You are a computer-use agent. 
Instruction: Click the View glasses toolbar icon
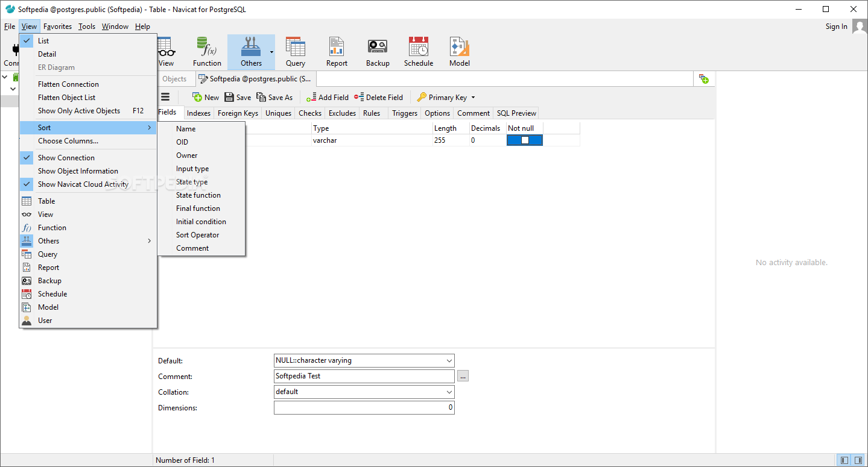click(x=166, y=52)
